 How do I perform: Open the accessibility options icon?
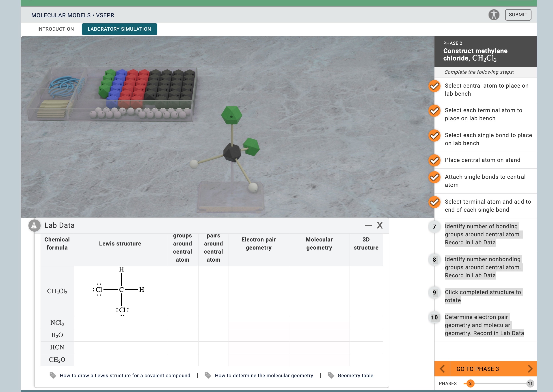point(494,15)
